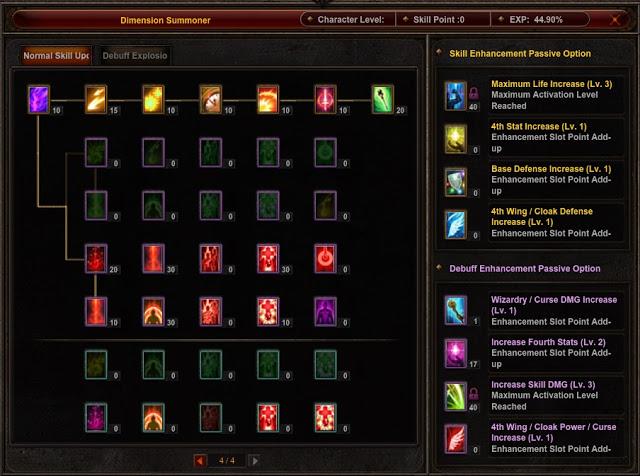This screenshot has width=640, height=476.
Task: Select the Wizardry / Curse DMG Increase icon
Action: coord(456,310)
